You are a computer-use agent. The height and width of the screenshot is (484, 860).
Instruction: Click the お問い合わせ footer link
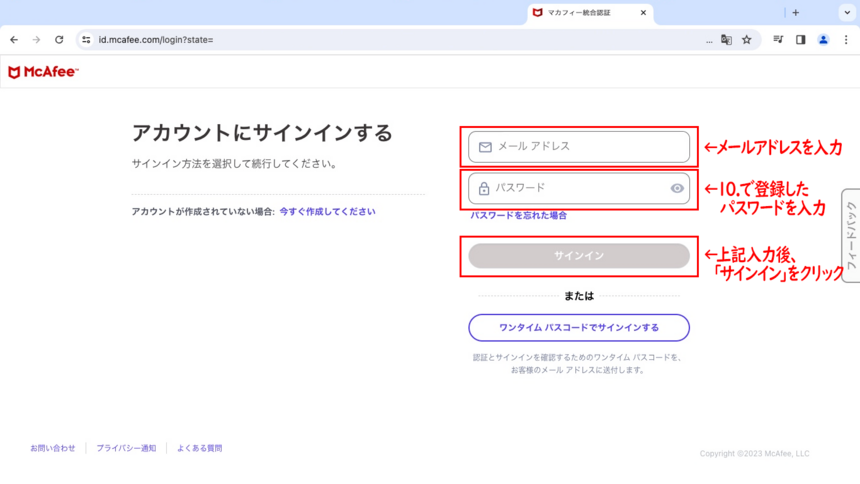[53, 448]
